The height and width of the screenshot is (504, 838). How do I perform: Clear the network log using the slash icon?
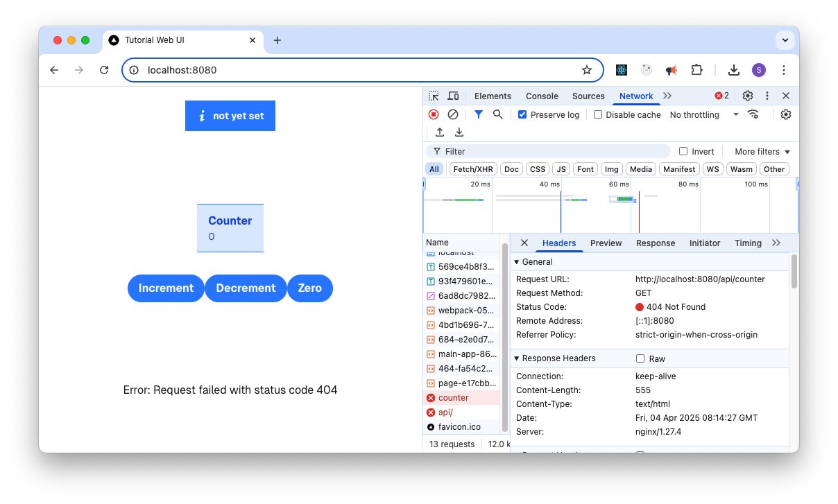(x=453, y=114)
